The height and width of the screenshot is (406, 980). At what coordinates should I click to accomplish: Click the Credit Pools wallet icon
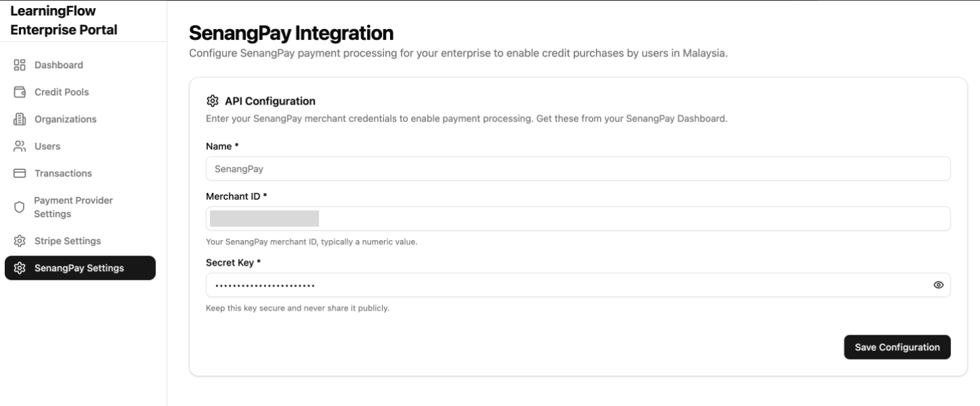click(x=18, y=92)
